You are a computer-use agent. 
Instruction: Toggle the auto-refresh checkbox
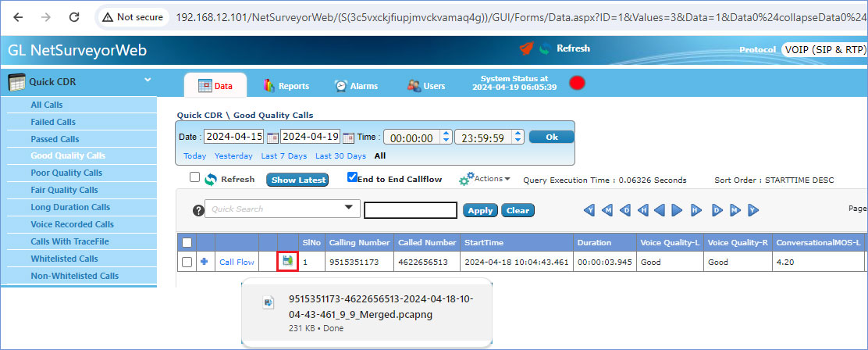click(194, 177)
